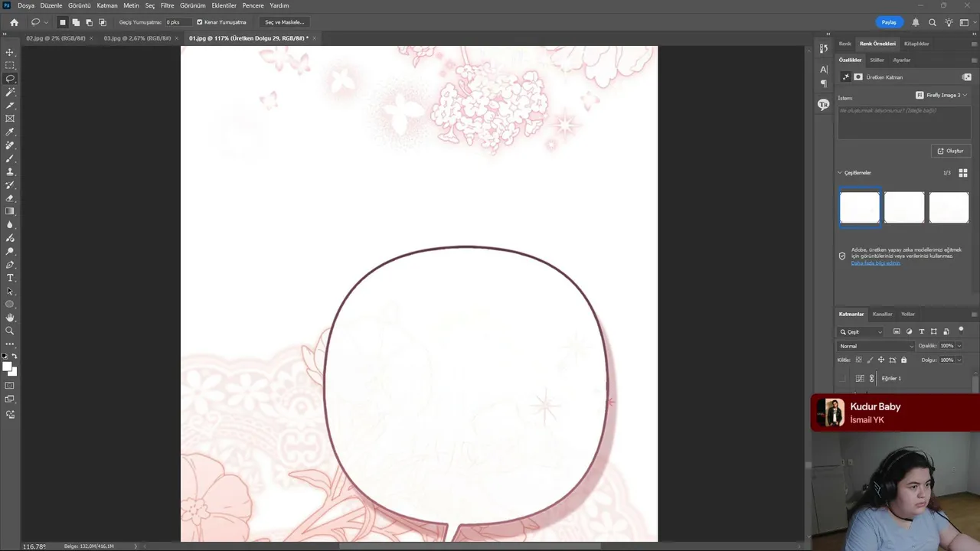Collapse the Çeşitlemeler section
Viewport: 980px width, 551px height.
(x=839, y=173)
